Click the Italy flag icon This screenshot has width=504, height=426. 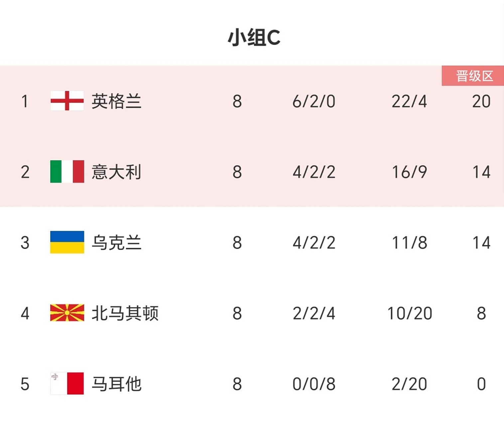(67, 171)
